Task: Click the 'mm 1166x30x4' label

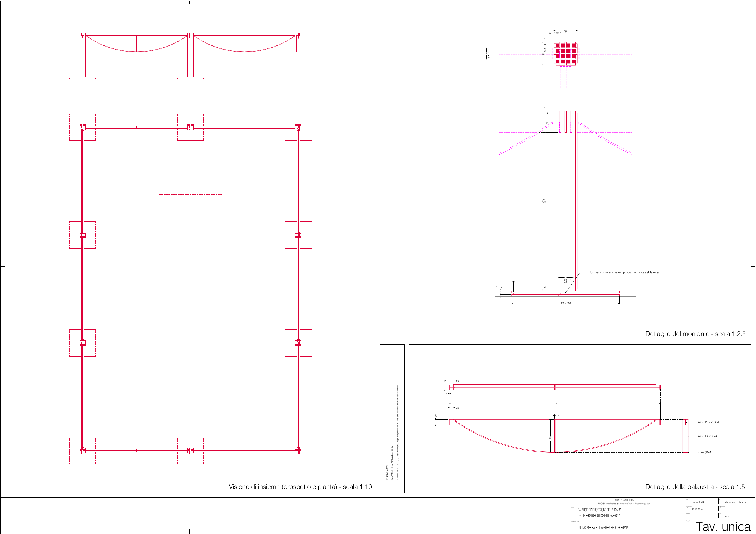Action: click(708, 422)
